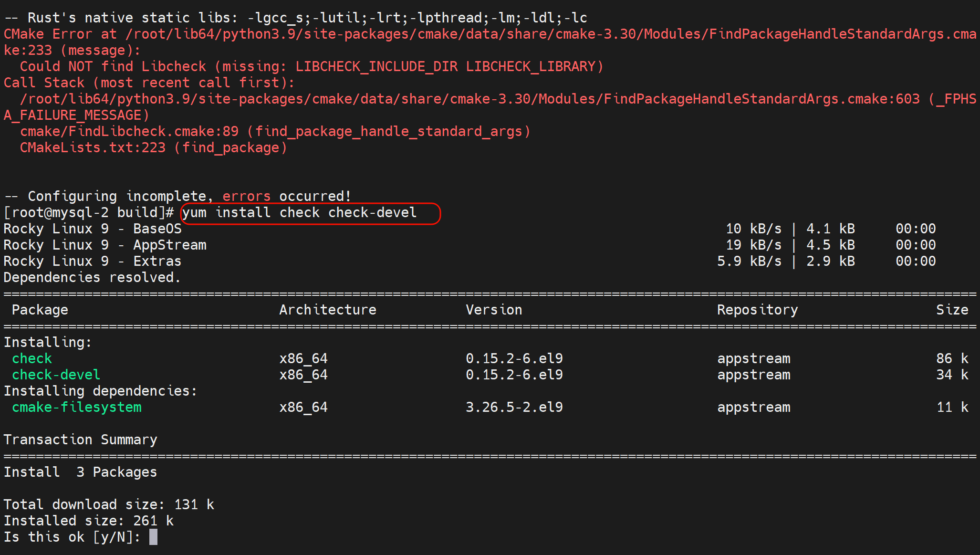Viewport: 980px width, 555px height.
Task: Click the Size column header
Action: pos(952,310)
